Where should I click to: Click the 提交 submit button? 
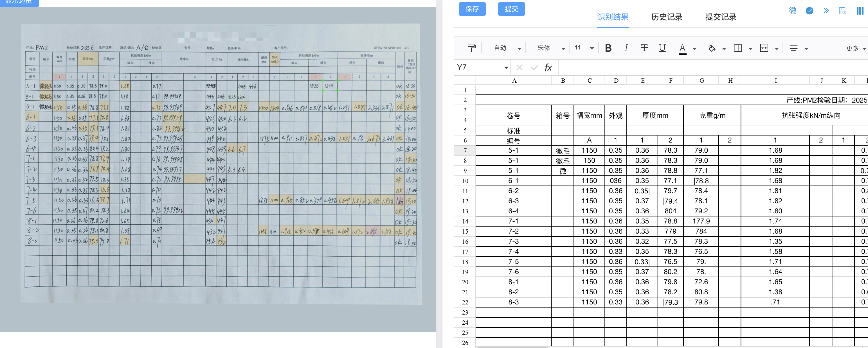511,9
